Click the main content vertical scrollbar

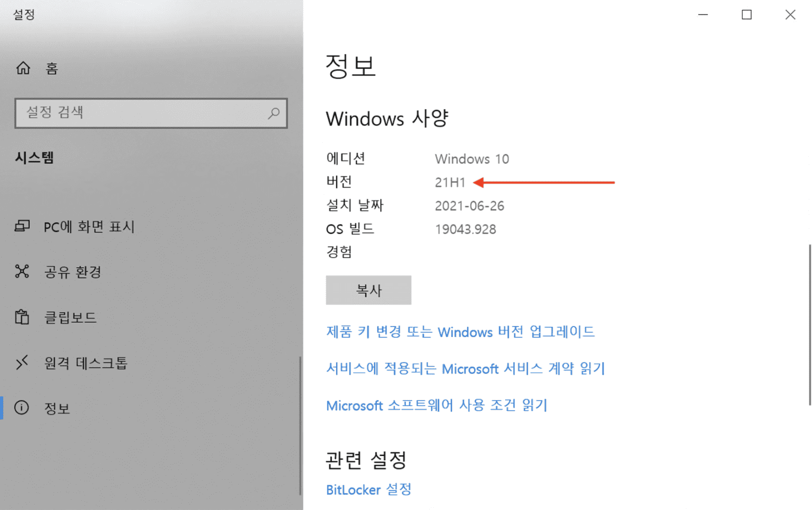pyautogui.click(x=810, y=324)
